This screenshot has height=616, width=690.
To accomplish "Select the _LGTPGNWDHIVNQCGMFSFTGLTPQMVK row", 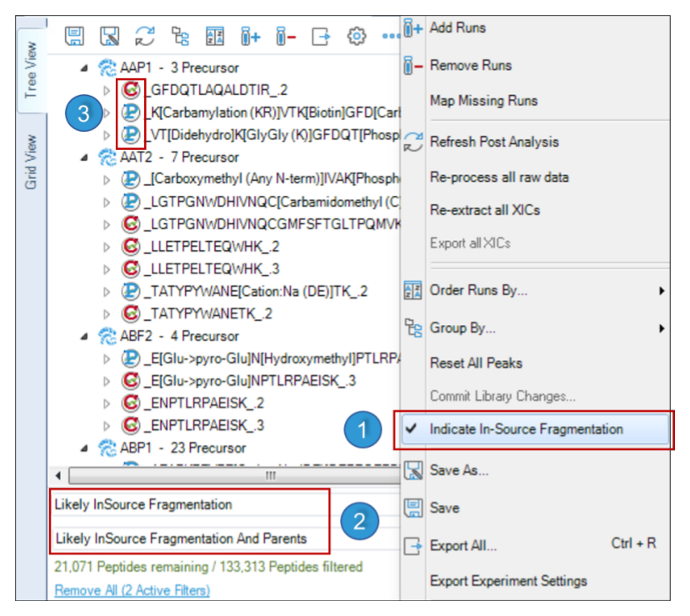I will click(x=272, y=224).
